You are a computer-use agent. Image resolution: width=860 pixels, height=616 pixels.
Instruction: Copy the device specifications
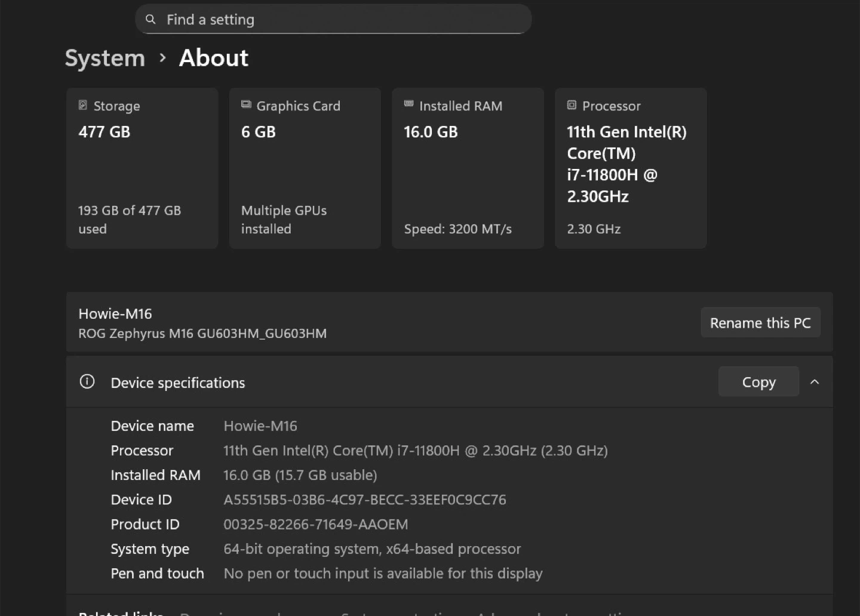click(x=758, y=382)
